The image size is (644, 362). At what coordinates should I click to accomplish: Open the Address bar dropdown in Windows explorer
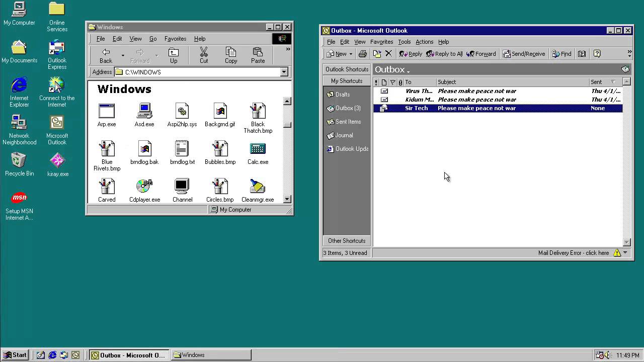tap(284, 72)
